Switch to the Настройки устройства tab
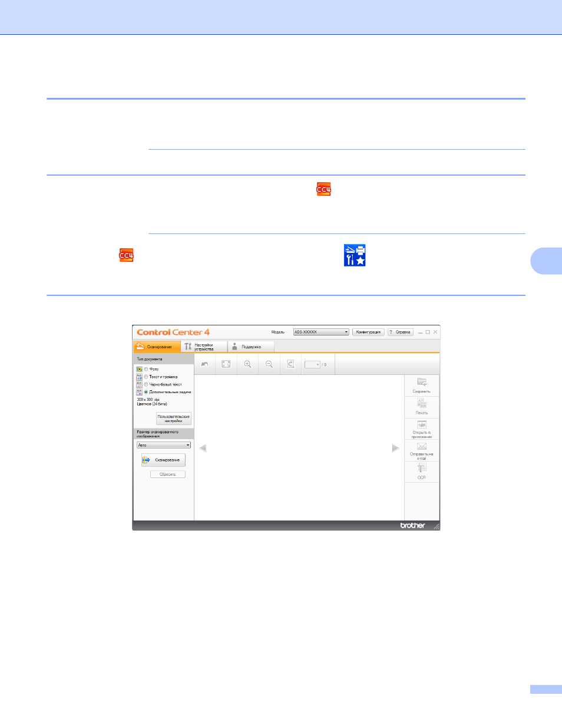 [204, 347]
